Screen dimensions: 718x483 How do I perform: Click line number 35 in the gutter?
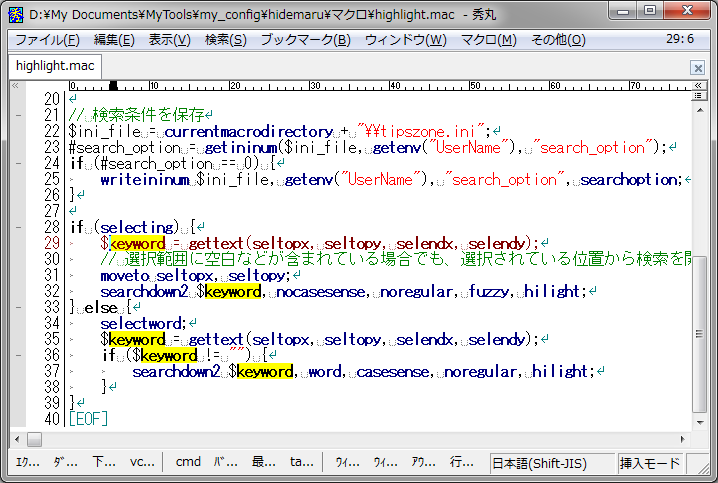[x=52, y=339]
